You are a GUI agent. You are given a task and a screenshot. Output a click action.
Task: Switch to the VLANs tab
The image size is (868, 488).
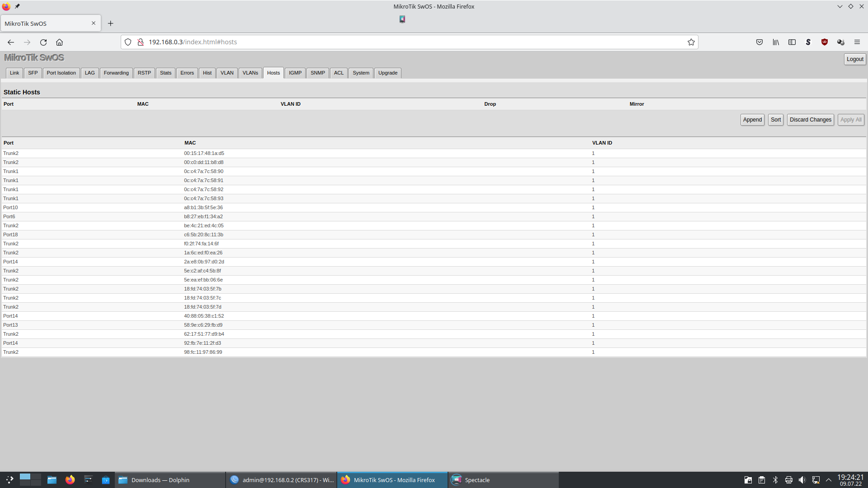point(250,73)
